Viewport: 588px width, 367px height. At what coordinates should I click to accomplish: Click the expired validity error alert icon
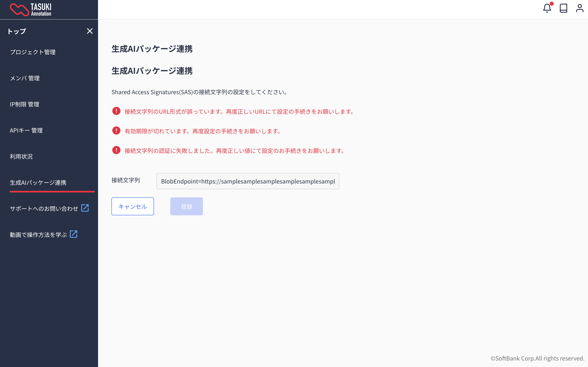[116, 131]
